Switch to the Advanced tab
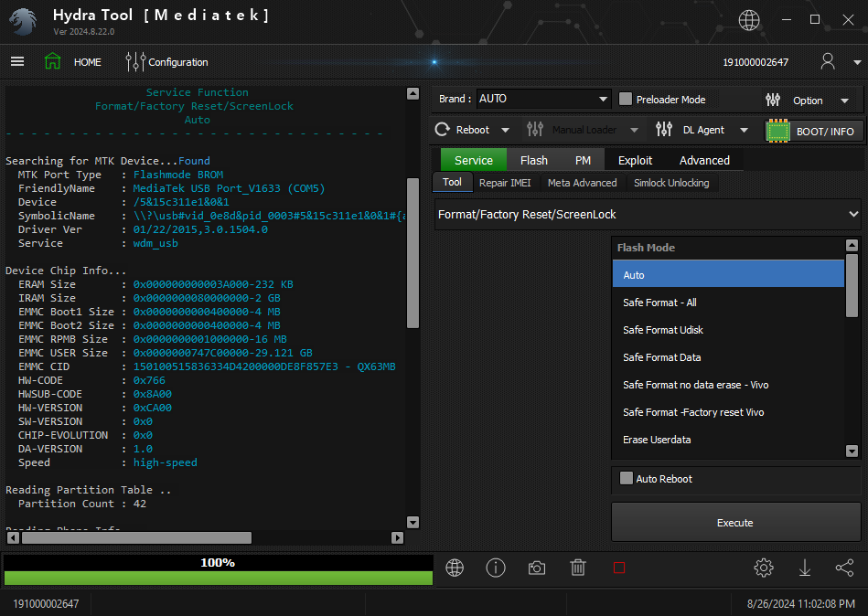Screen dimensions: 868x616 coord(704,160)
